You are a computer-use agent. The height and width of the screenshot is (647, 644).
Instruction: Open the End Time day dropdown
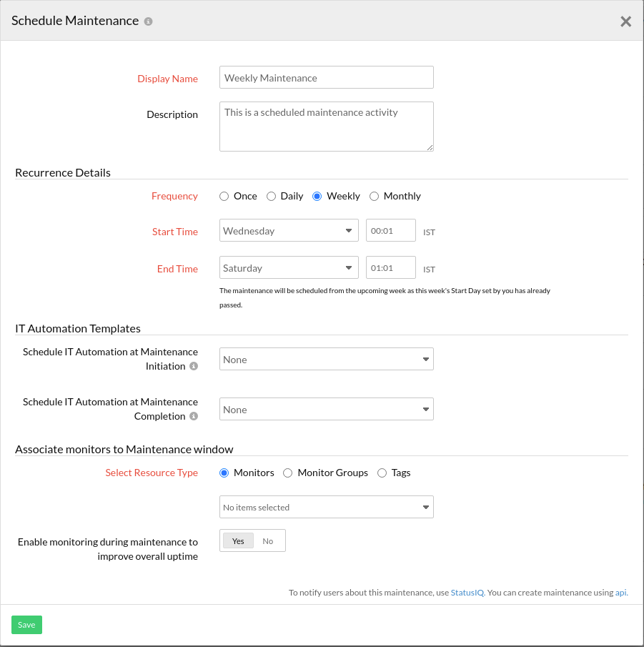289,268
